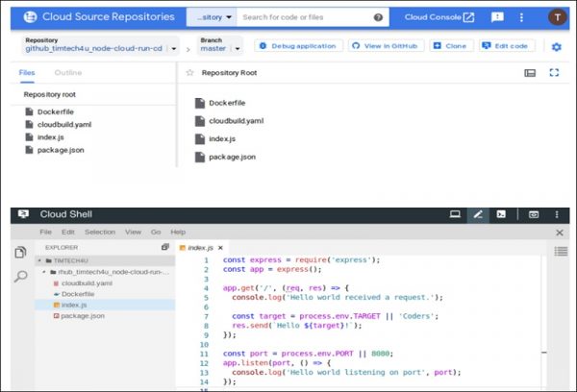Image resolution: width=577 pixels, height=392 pixels.
Task: Click the Cloud Shell laptop icon
Action: (455, 214)
